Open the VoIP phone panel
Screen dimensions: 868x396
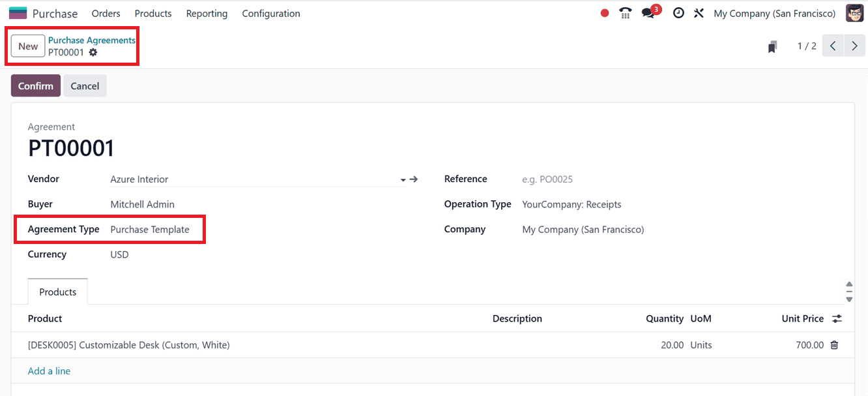(x=625, y=12)
